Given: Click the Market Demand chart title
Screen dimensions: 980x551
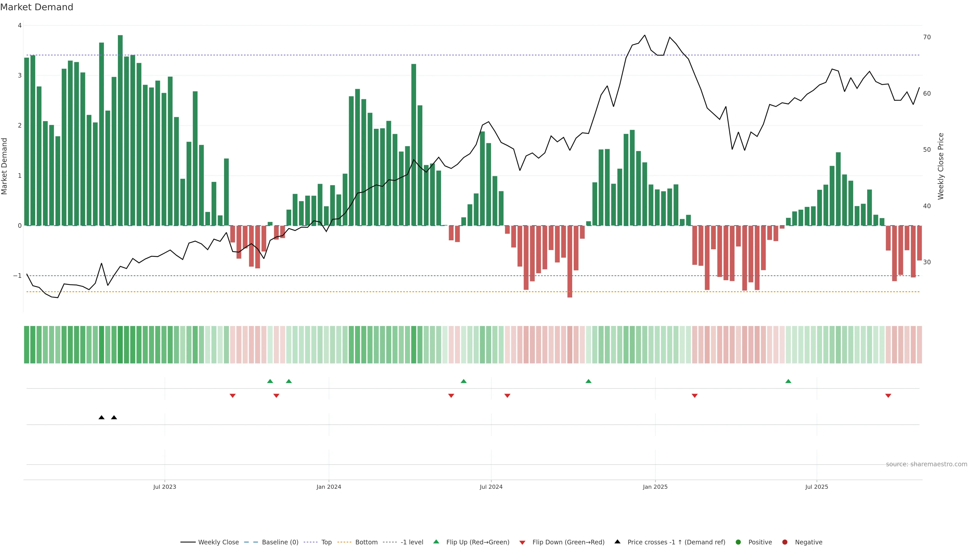Looking at the screenshot, I should (x=36, y=7).
